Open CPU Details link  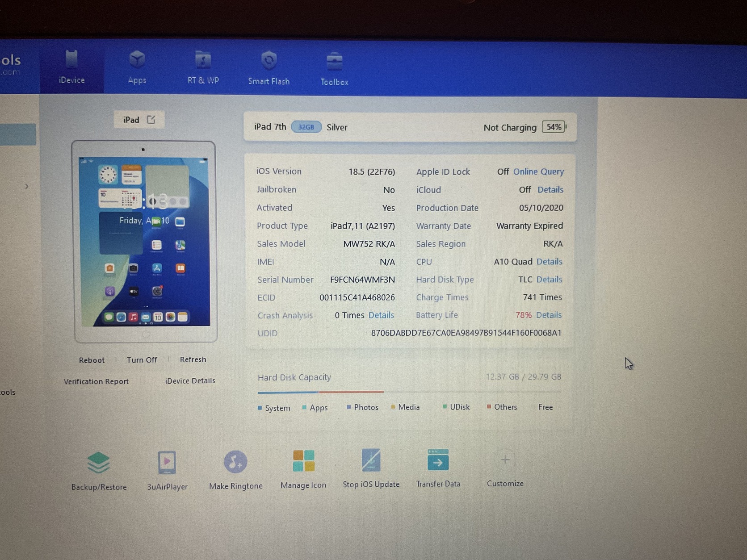(x=549, y=261)
